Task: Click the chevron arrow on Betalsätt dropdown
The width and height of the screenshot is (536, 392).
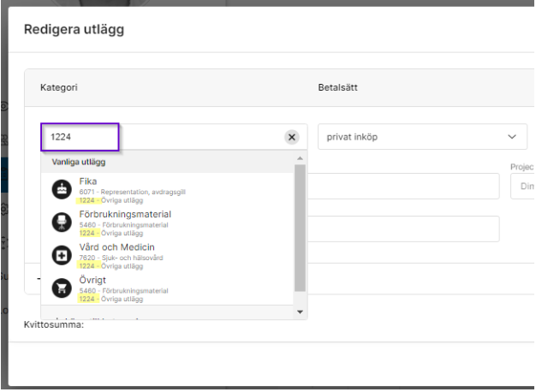Action: [513, 137]
